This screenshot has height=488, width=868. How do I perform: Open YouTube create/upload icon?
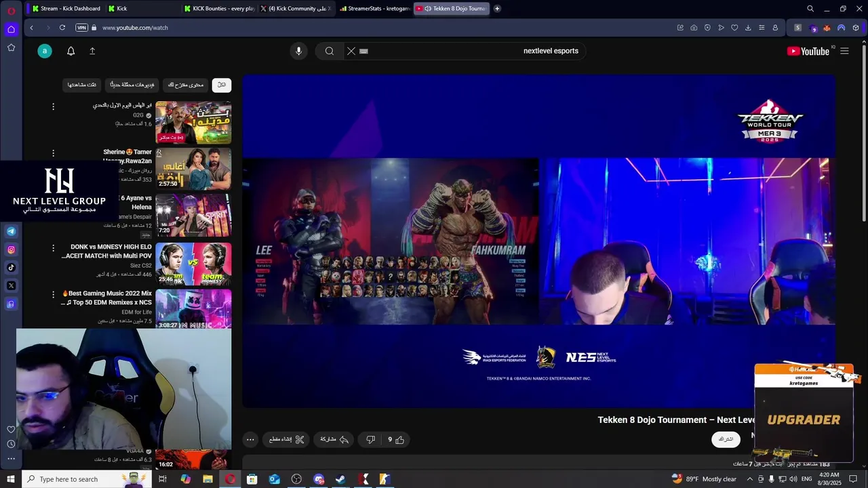(92, 51)
